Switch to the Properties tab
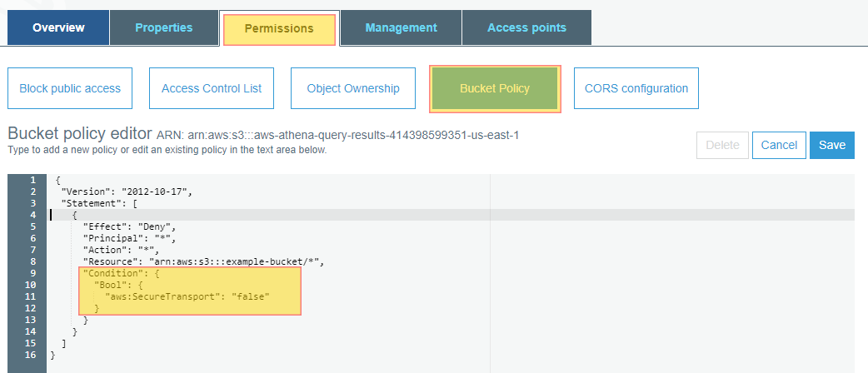Viewport: 868px width, 373px height. pyautogui.click(x=164, y=27)
